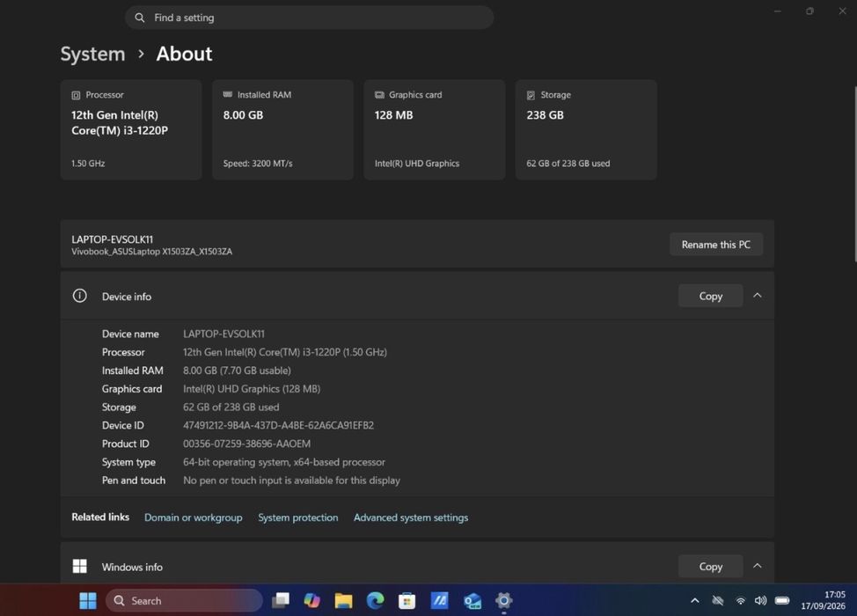Image resolution: width=857 pixels, height=616 pixels.
Task: Restore down the Settings window
Action: 809,11
